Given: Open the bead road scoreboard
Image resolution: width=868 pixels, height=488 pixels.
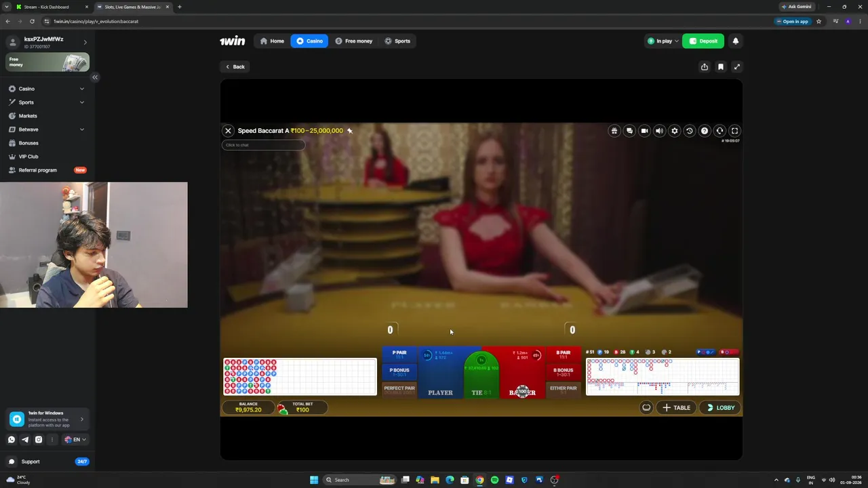Looking at the screenshot, I should (x=300, y=376).
